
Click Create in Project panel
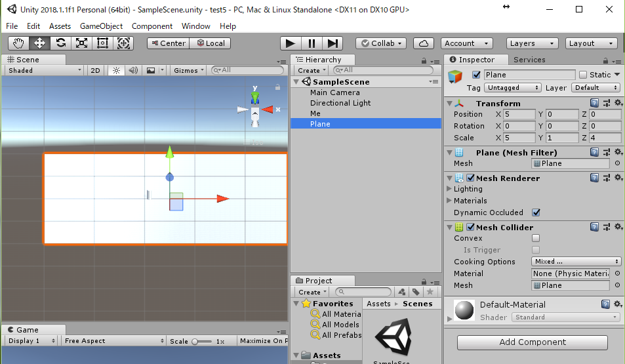pos(312,293)
